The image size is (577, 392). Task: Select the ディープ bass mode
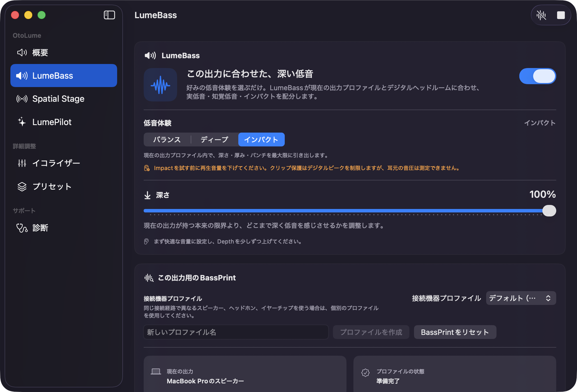tap(214, 140)
